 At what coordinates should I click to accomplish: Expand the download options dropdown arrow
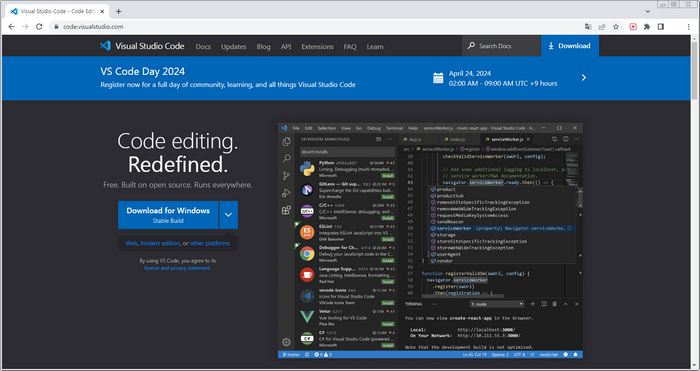pyautogui.click(x=229, y=215)
